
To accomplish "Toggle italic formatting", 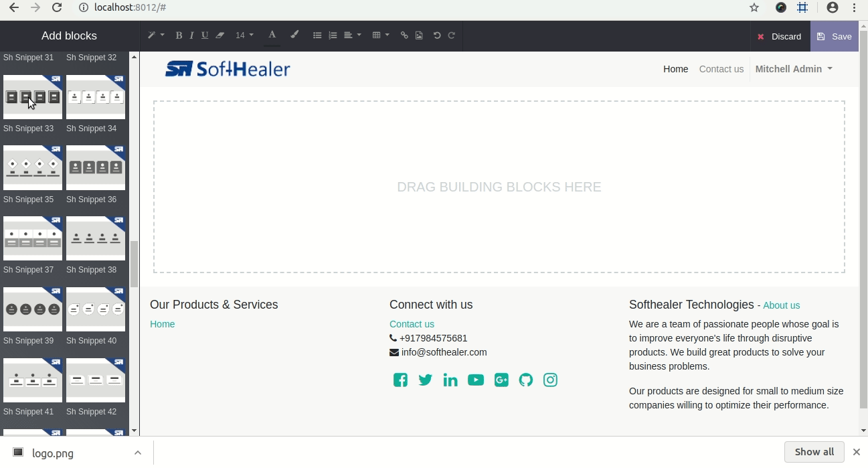I will (x=191, y=35).
